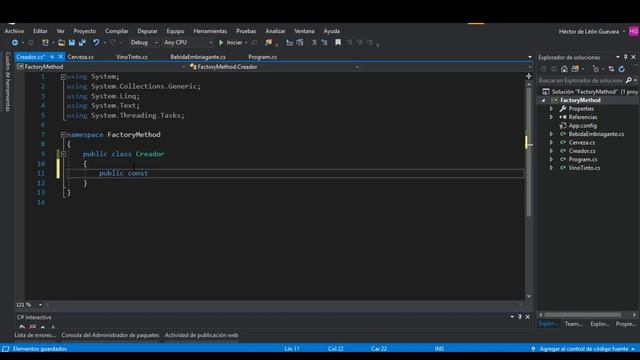
Task: Open the Archivo menu
Action: (x=14, y=31)
